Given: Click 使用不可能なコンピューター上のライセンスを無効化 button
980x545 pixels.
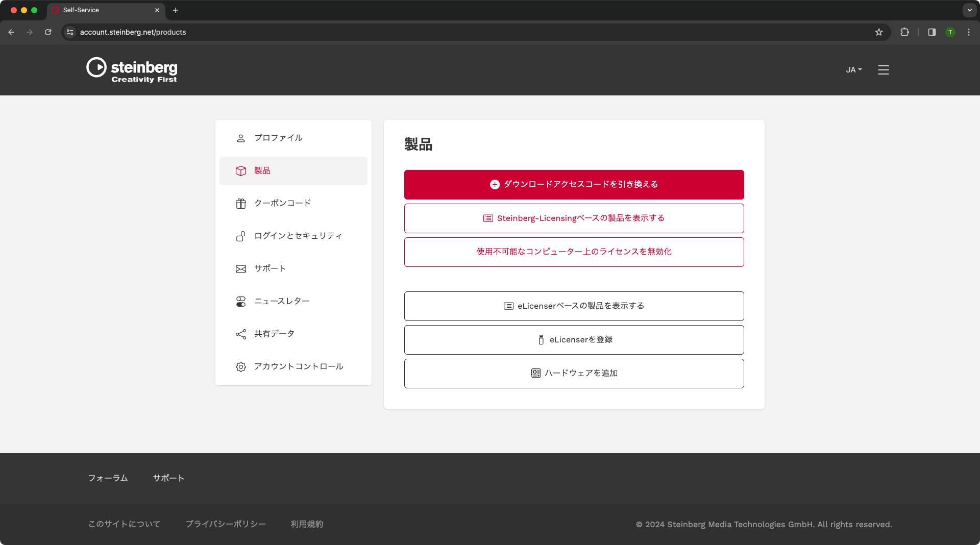Looking at the screenshot, I should [574, 252].
